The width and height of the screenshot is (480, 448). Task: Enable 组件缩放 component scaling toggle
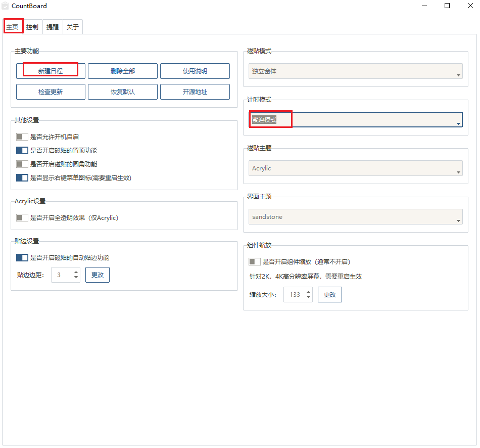254,261
